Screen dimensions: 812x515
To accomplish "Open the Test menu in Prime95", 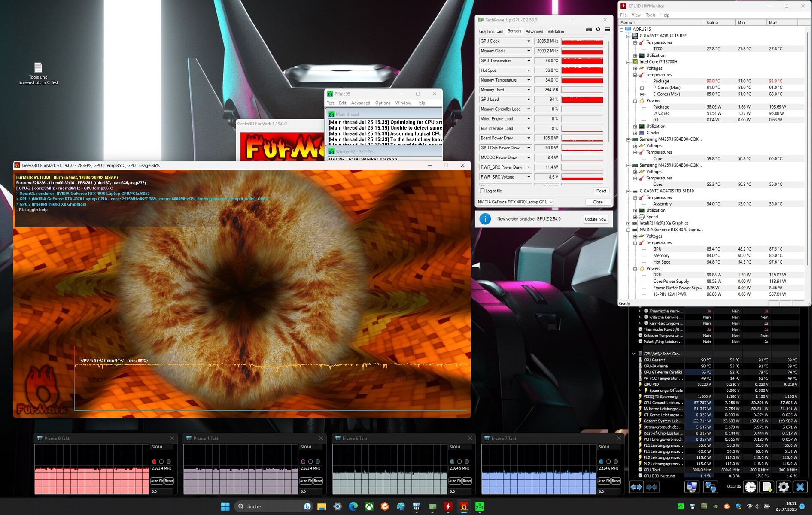I will tap(330, 103).
